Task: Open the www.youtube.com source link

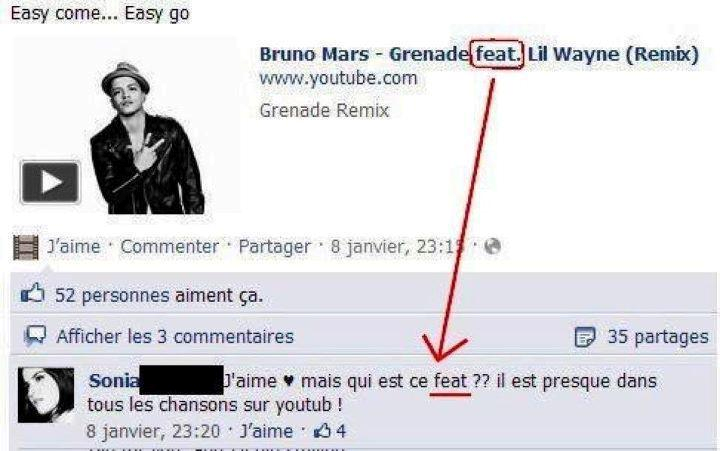Action: [338, 79]
